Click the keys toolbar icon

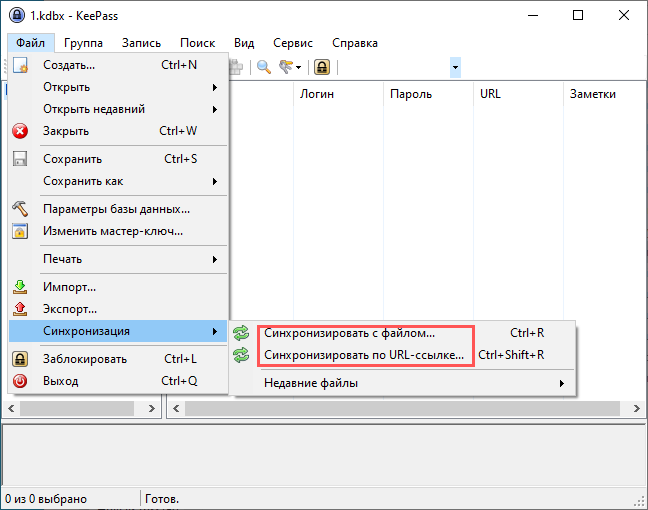[286, 67]
